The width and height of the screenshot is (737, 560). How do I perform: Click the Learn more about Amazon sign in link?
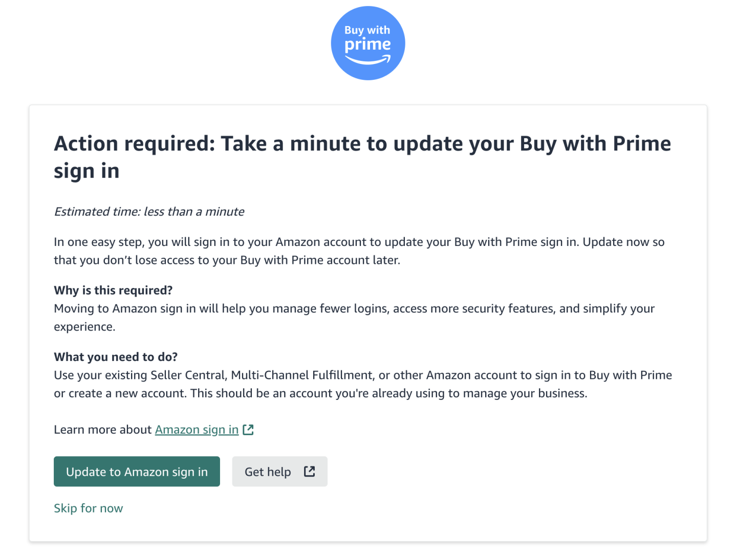coord(197,430)
